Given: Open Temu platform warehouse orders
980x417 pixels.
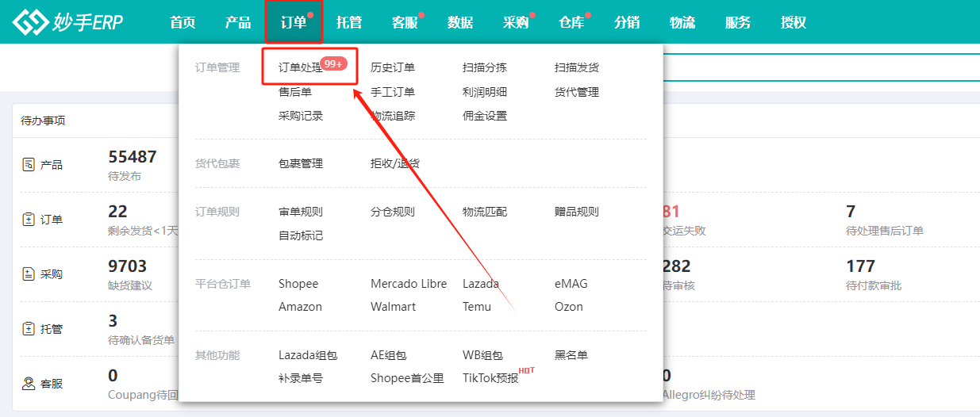Looking at the screenshot, I should (x=477, y=307).
